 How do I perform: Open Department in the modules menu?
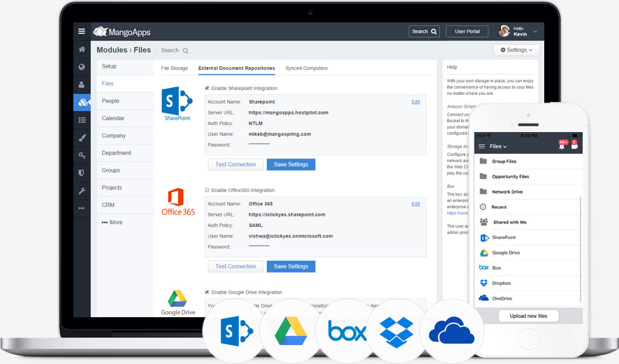(x=125, y=153)
